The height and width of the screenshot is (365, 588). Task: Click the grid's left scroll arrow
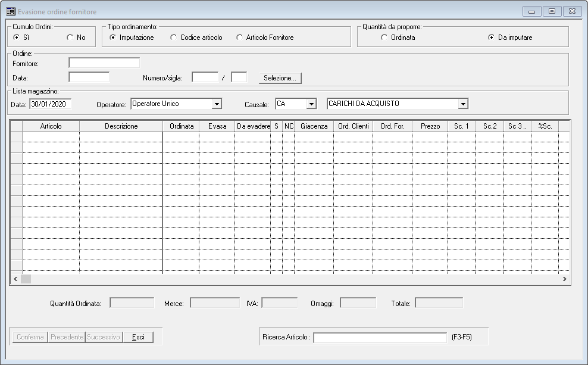pyautogui.click(x=15, y=279)
